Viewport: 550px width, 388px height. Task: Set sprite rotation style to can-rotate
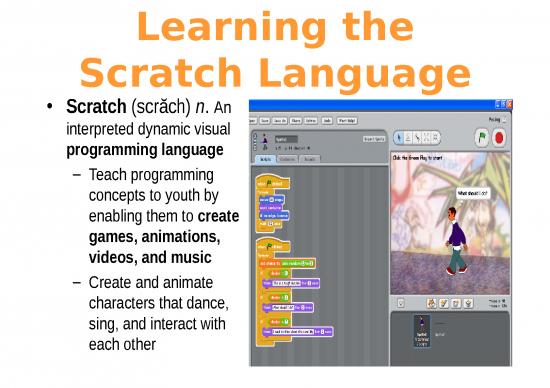pyautogui.click(x=255, y=135)
